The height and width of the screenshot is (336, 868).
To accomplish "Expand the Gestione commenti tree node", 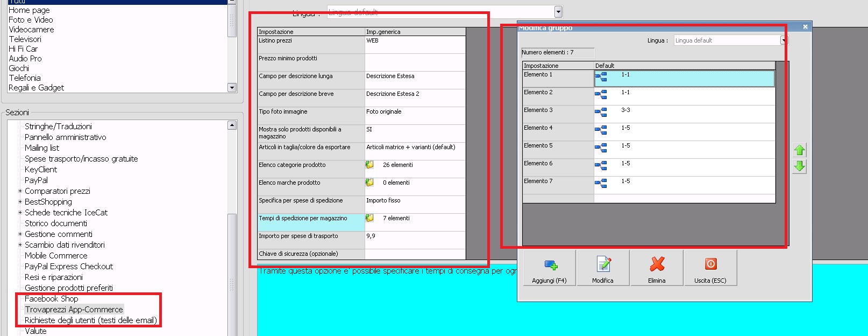I will (x=20, y=234).
